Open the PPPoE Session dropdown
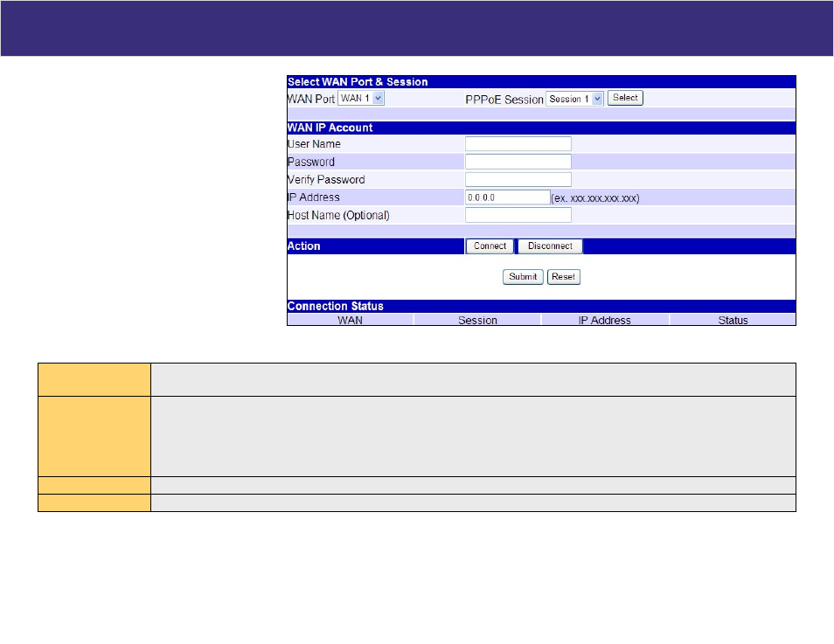Screen dimensions: 834x644 click(x=574, y=99)
